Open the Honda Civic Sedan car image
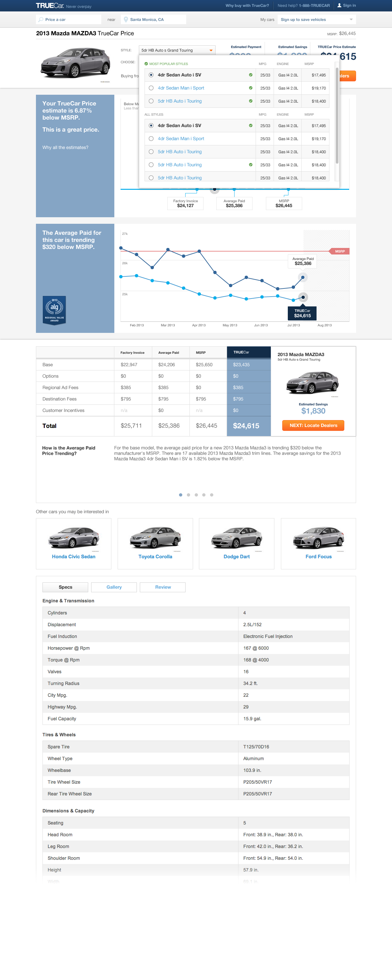392x980 pixels. 74,538
